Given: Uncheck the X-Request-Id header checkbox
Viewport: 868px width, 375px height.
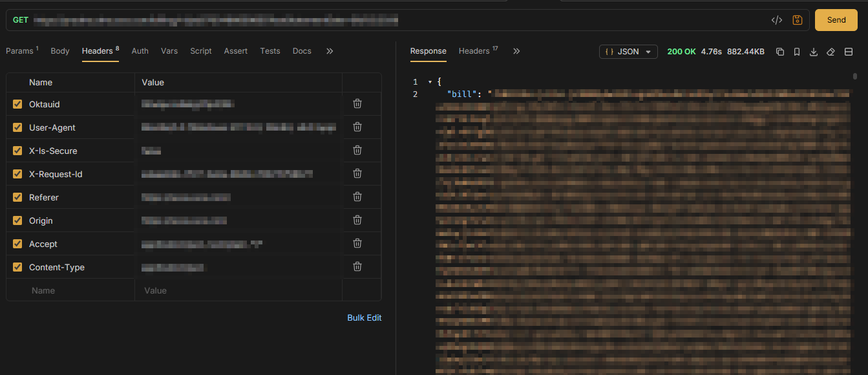Looking at the screenshot, I should point(17,174).
